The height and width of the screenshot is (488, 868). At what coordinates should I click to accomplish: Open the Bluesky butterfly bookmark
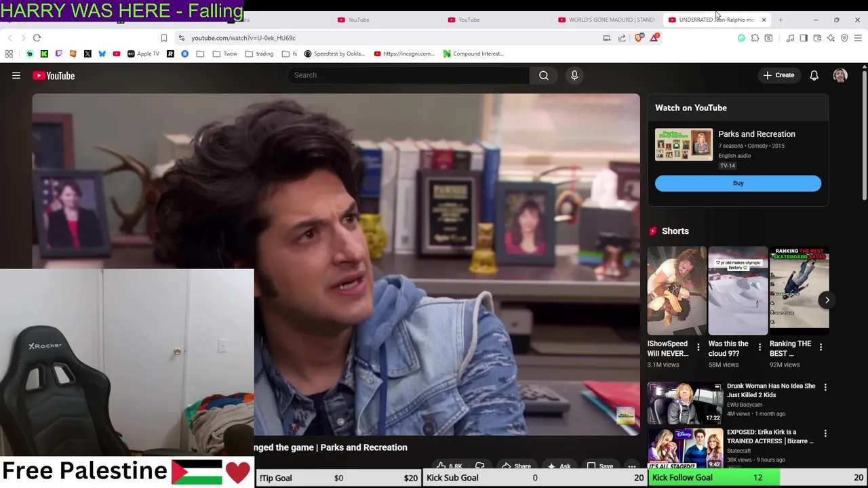pos(102,54)
